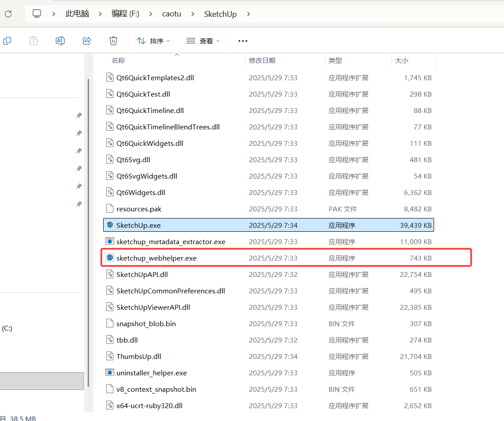504x421 pixels.
Task: Click the Qt6QuickTemplates2.dll file icon
Action: pos(110,77)
